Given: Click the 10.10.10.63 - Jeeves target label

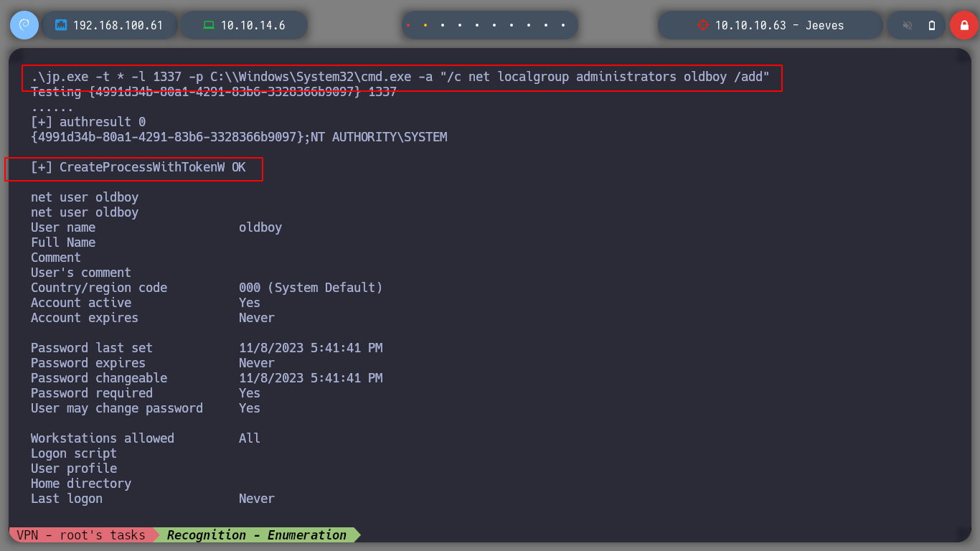Looking at the screenshot, I should tap(779, 25).
